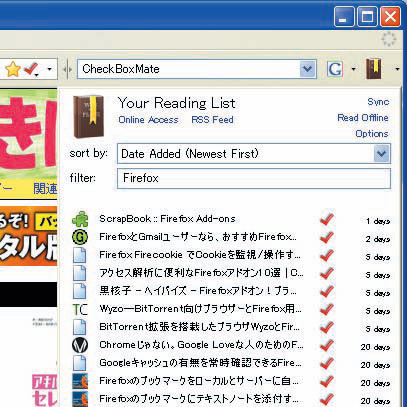Open the Online Access link
The width and height of the screenshot is (407, 407).
pyautogui.click(x=148, y=120)
